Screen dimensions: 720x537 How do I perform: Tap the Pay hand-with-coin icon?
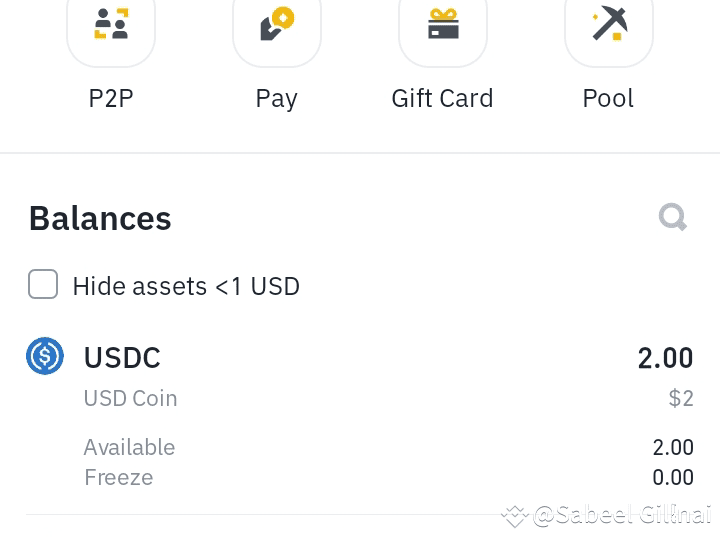point(277,26)
